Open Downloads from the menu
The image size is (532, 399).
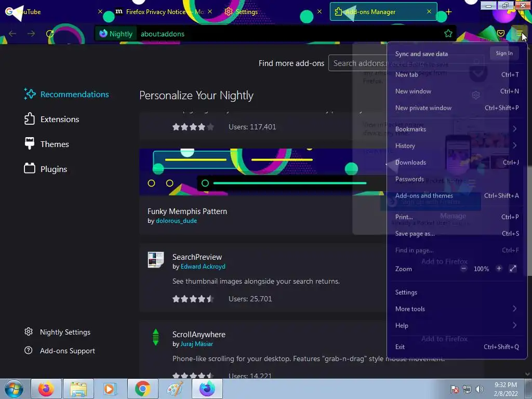(457, 163)
